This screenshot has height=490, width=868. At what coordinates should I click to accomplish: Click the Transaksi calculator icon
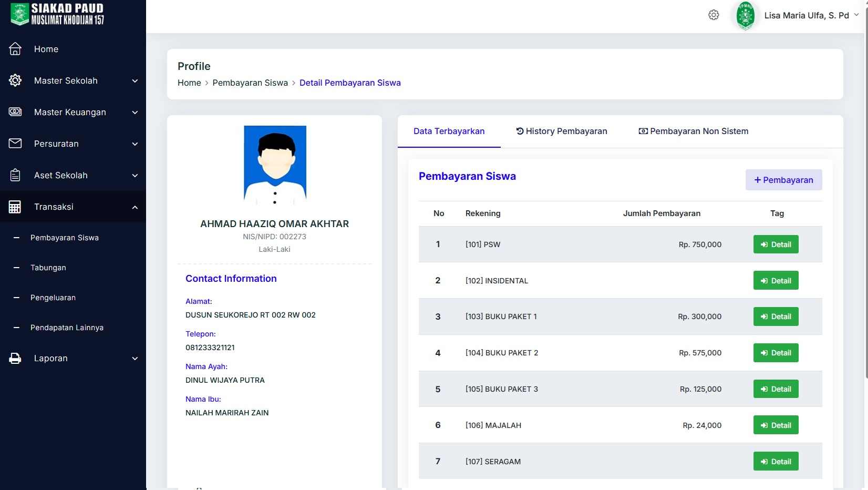[x=15, y=207]
